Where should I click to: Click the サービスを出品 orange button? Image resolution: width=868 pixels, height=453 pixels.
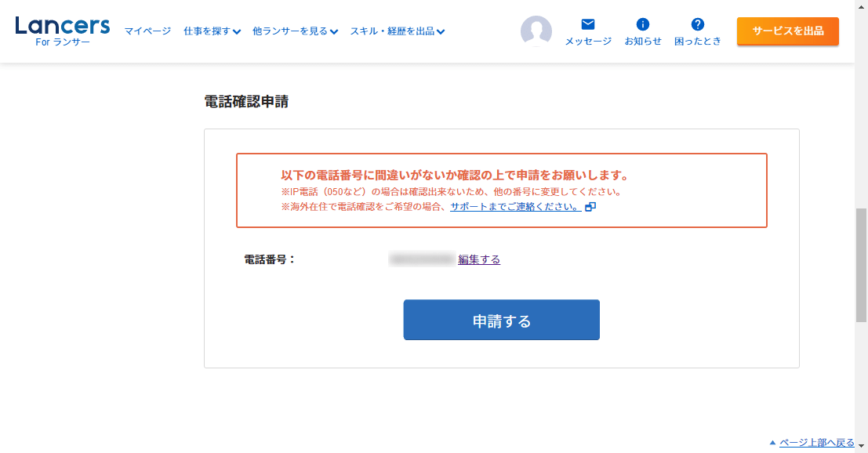788,31
